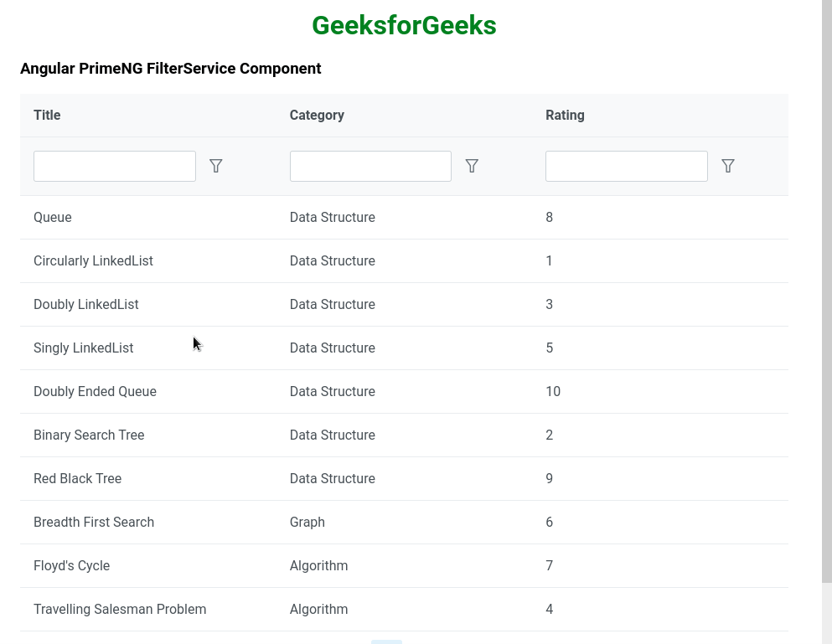Open the Title column filter menu

(x=216, y=166)
